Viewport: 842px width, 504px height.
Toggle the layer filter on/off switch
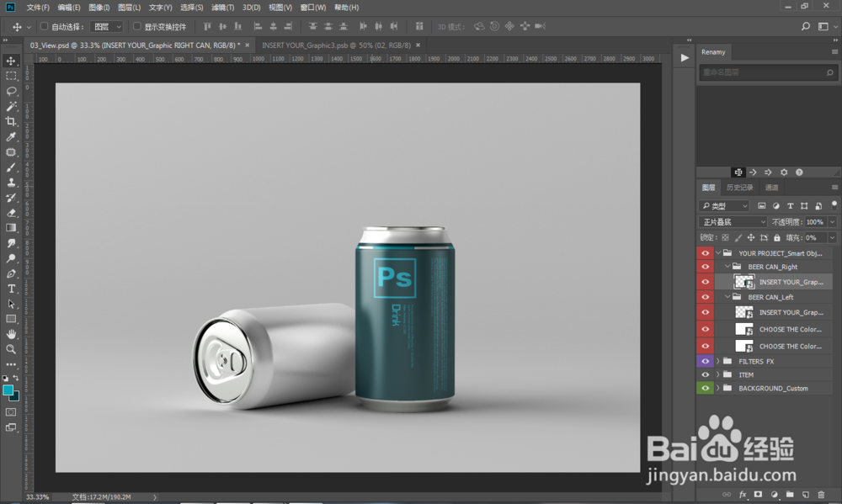click(x=834, y=205)
